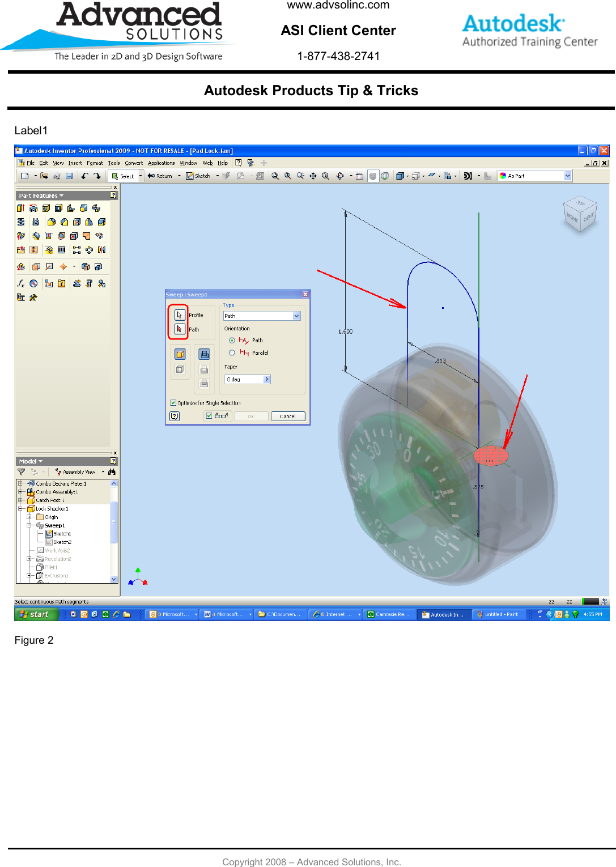Image resolution: width=616 pixels, height=867 pixels.
Task: Save the document with the floppy disk icon
Action: point(69,176)
